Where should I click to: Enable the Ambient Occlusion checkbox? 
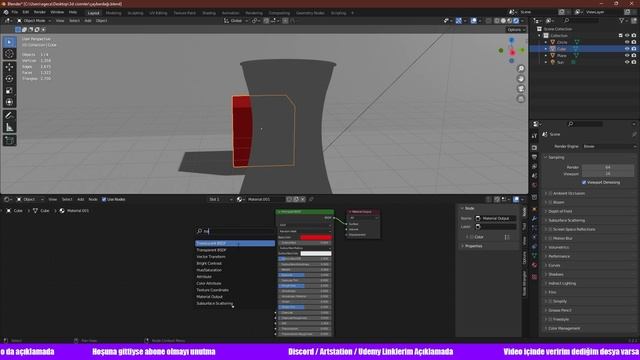pyautogui.click(x=550, y=193)
